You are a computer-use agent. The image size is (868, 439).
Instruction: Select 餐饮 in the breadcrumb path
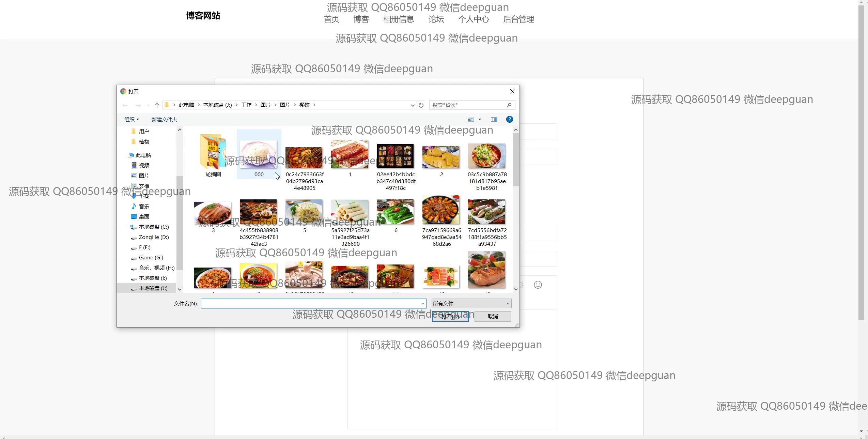click(304, 105)
